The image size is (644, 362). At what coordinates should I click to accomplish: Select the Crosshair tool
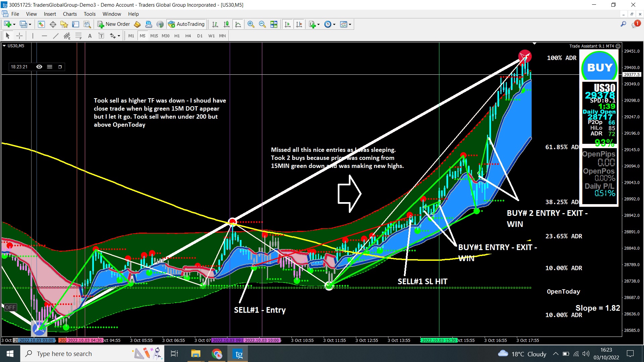pos(19,36)
